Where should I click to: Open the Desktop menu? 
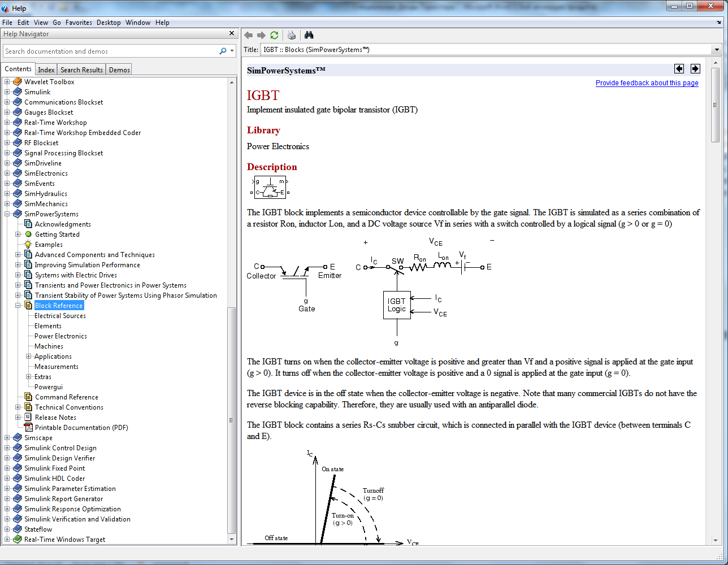pos(109,23)
